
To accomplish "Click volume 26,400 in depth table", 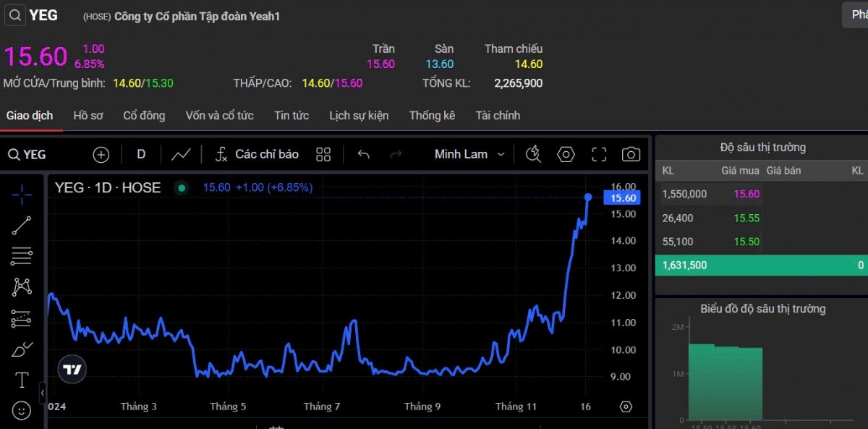I will click(x=678, y=218).
